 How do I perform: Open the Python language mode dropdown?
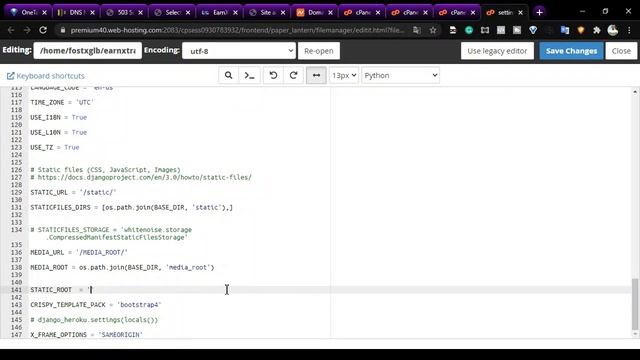pyautogui.click(x=400, y=76)
